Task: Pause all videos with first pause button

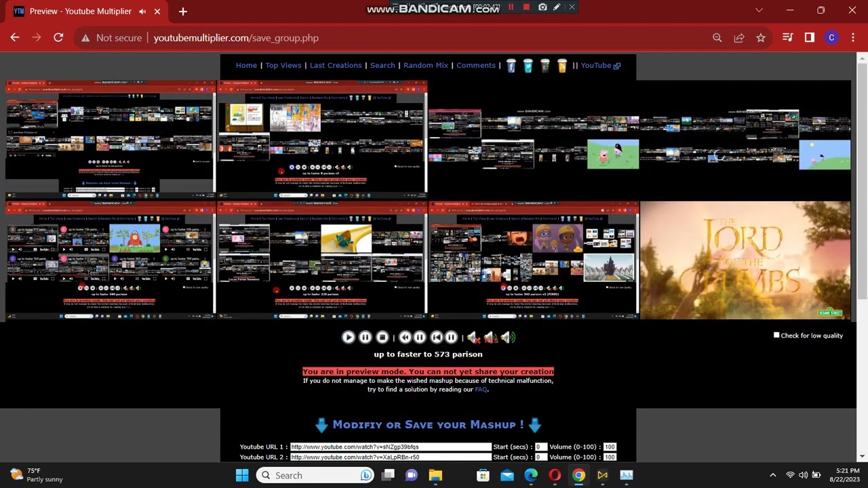Action: tap(365, 337)
